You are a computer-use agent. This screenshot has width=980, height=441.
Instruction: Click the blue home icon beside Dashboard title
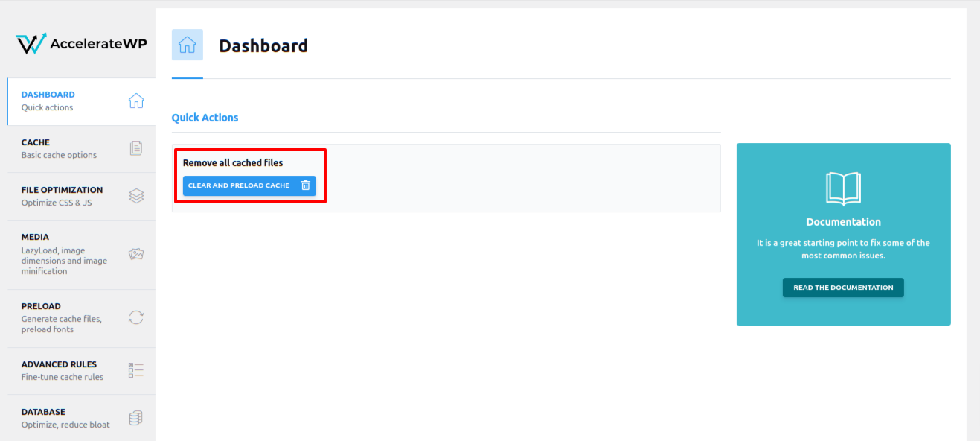coord(188,45)
